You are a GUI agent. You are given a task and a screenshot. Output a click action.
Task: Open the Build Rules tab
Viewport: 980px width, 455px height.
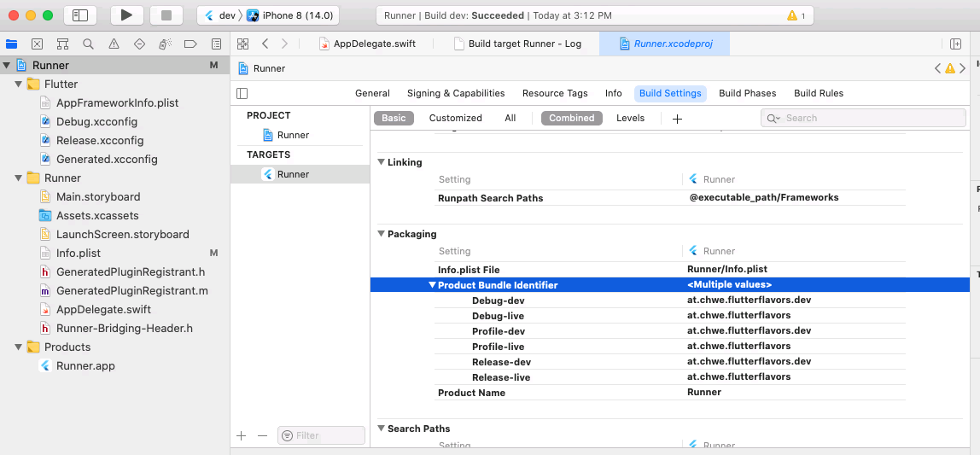(x=819, y=93)
